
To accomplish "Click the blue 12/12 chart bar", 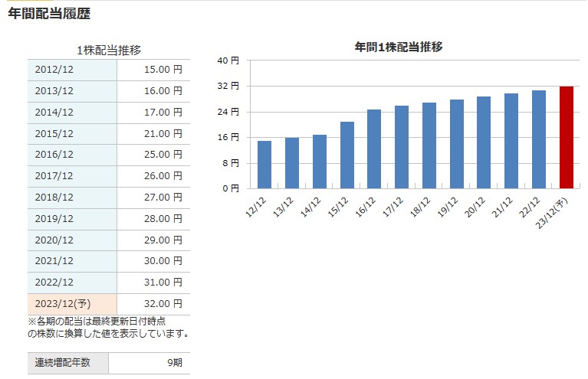I will (264, 165).
